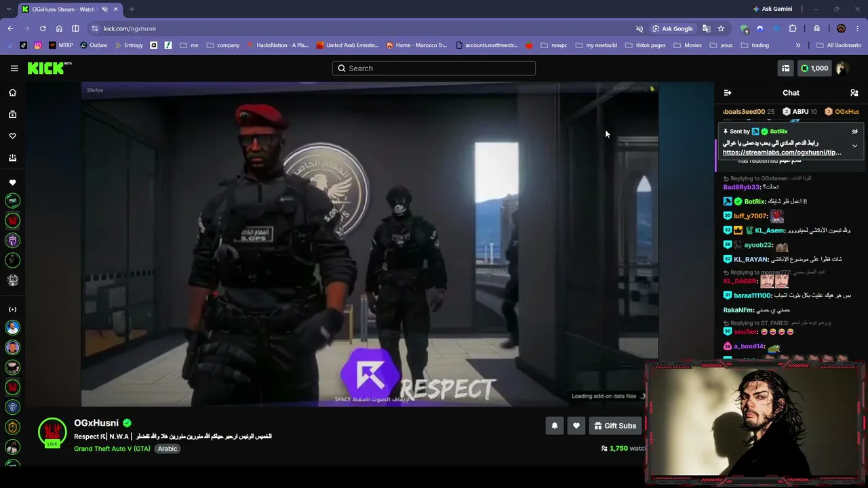868x488 pixels.
Task: Open browser home page
Action: click(x=59, y=28)
